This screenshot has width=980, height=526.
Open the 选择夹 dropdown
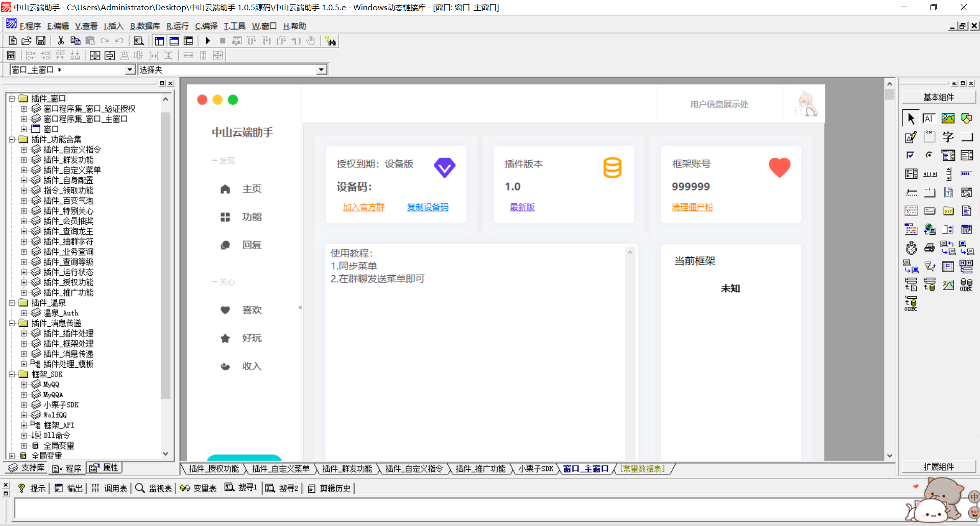[x=321, y=69]
